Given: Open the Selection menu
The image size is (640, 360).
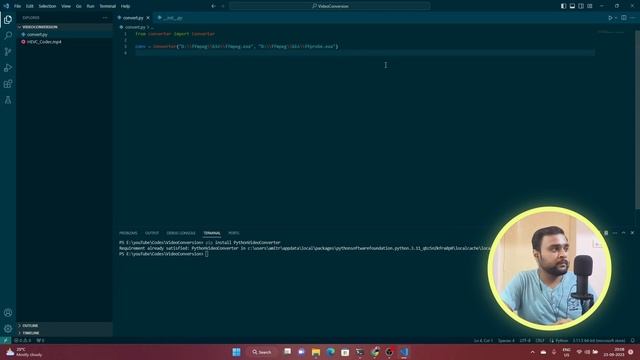Looking at the screenshot, I should 47,6.
